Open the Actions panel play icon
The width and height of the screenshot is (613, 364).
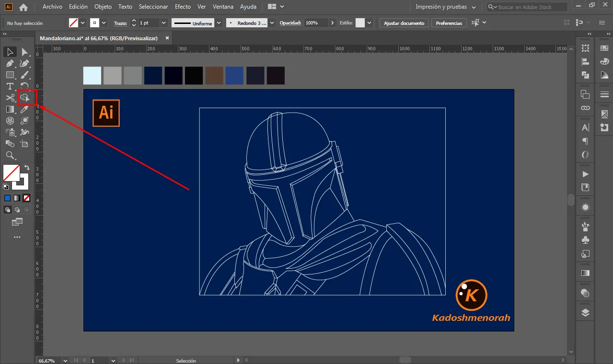[585, 174]
